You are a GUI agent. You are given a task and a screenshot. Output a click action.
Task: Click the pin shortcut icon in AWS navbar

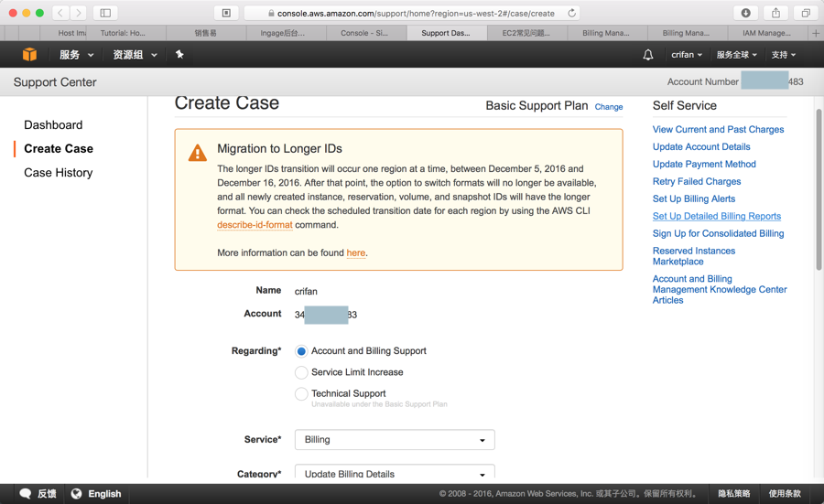[179, 55]
